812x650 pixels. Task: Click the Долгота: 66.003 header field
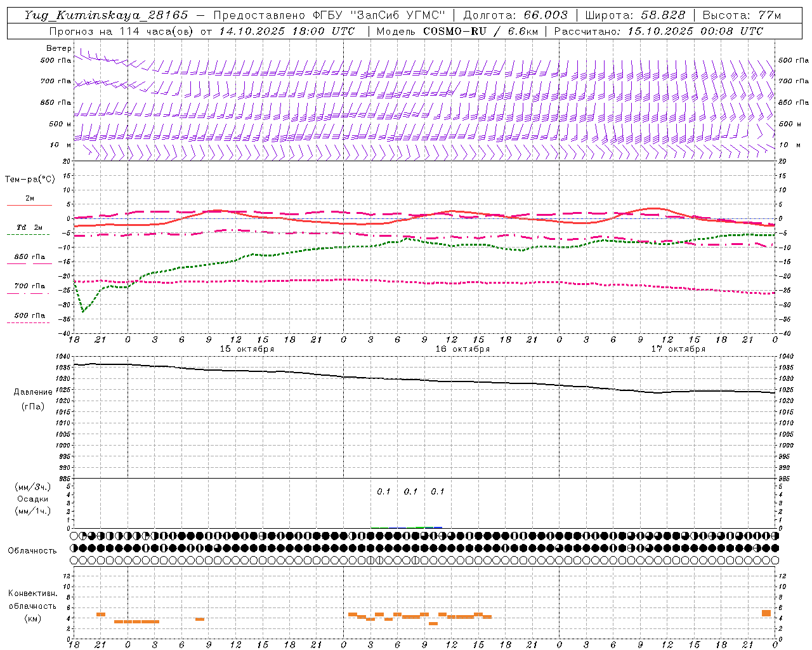point(516,15)
